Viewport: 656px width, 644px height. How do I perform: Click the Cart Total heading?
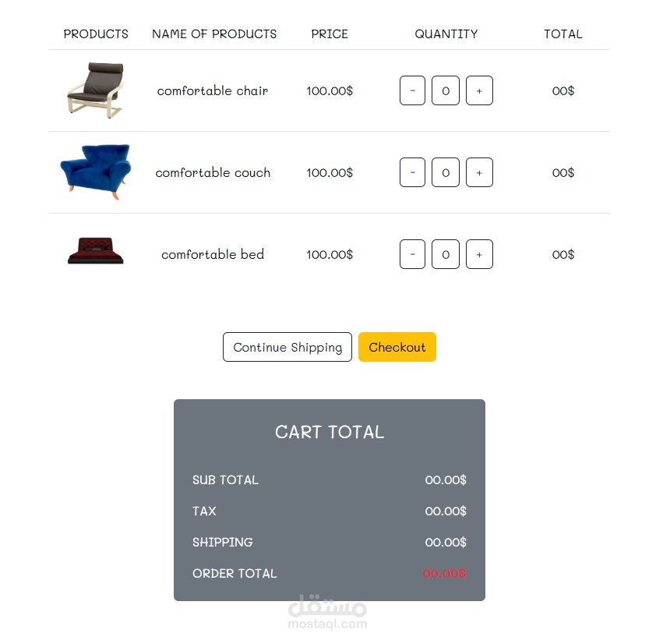pyautogui.click(x=330, y=432)
